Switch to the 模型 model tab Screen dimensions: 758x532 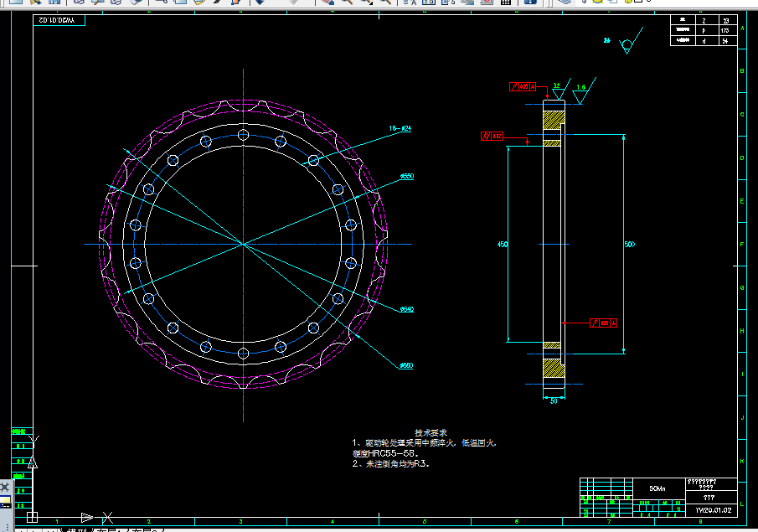pyautogui.click(x=76, y=530)
